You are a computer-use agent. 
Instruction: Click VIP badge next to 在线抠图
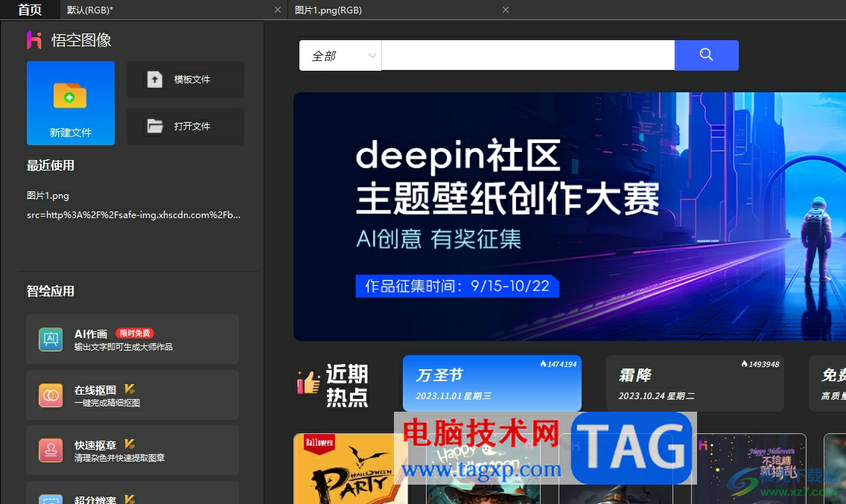point(130,389)
